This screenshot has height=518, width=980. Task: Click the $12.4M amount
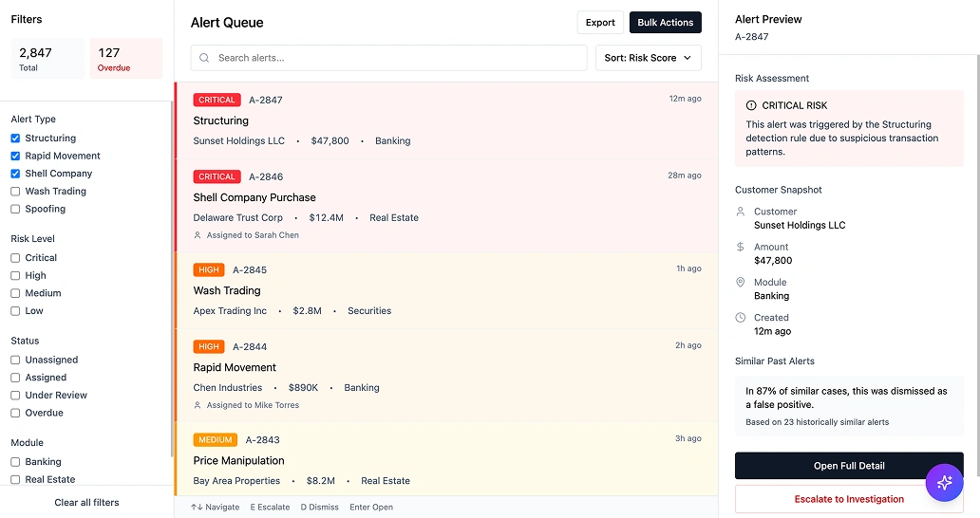click(327, 218)
